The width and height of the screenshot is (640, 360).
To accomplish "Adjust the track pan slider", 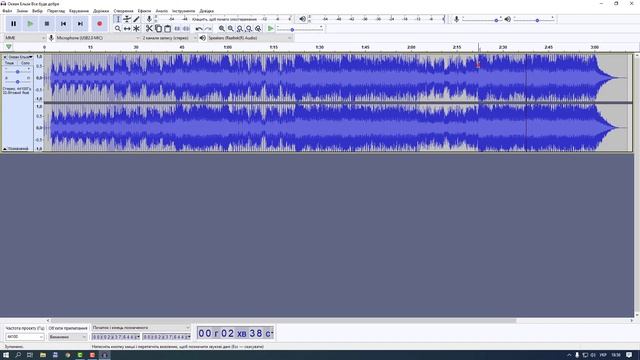I will 18,82.
